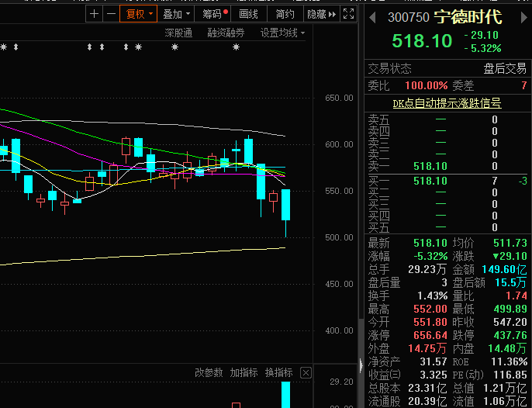Zoom in the K-line chart with plus button
This screenshot has width=532, height=408.
(x=94, y=14)
